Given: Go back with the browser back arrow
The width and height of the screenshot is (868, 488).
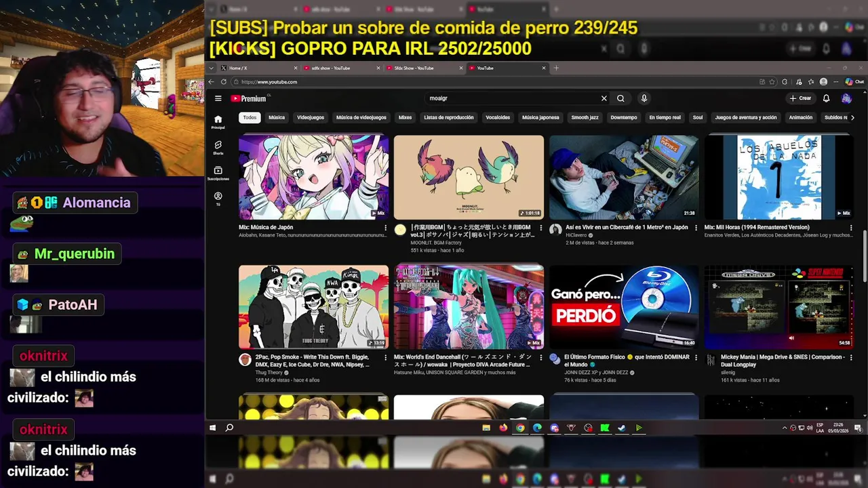Looking at the screenshot, I should click(211, 82).
